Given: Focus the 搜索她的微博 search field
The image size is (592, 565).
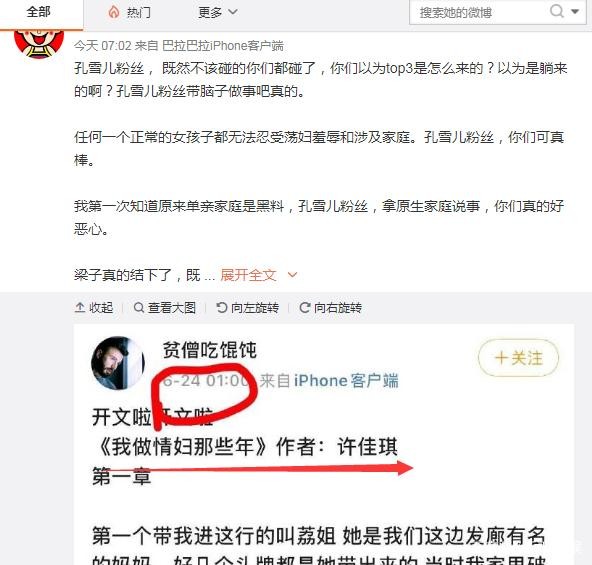Looking at the screenshot, I should (479, 12).
